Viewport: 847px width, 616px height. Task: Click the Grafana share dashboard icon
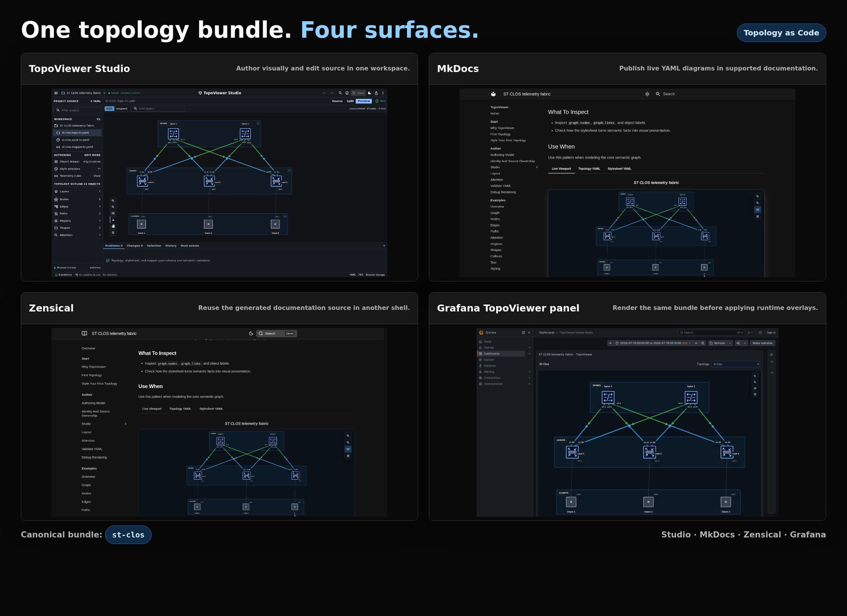(738, 343)
